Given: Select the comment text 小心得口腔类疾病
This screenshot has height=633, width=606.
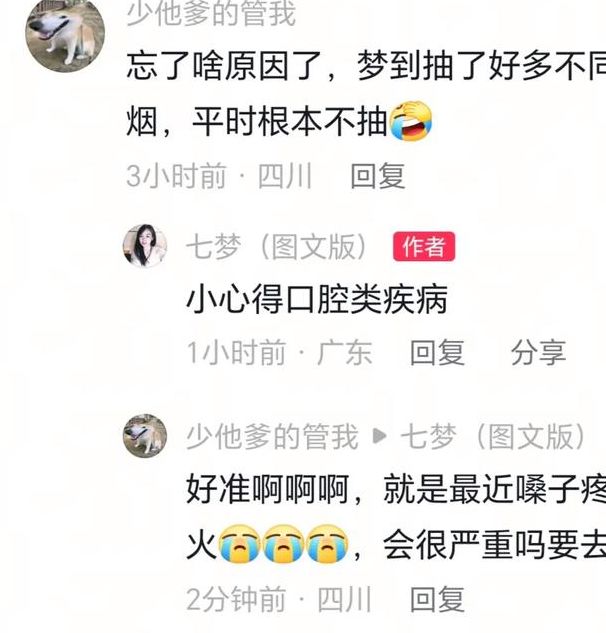Looking at the screenshot, I should 317,299.
